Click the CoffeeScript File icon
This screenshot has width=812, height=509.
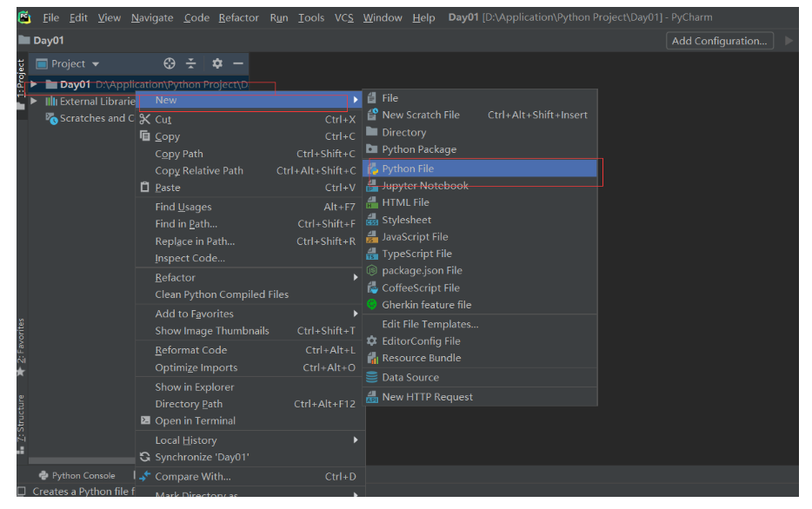[372, 288]
